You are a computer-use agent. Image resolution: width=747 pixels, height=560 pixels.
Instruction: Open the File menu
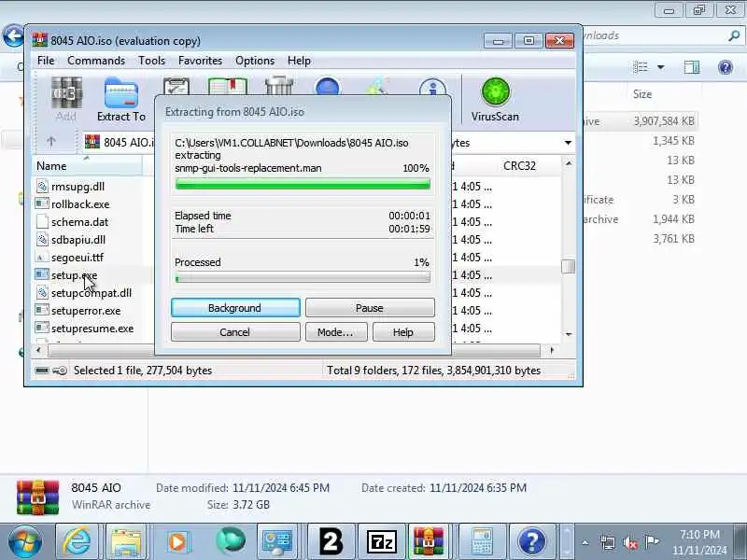(x=46, y=61)
